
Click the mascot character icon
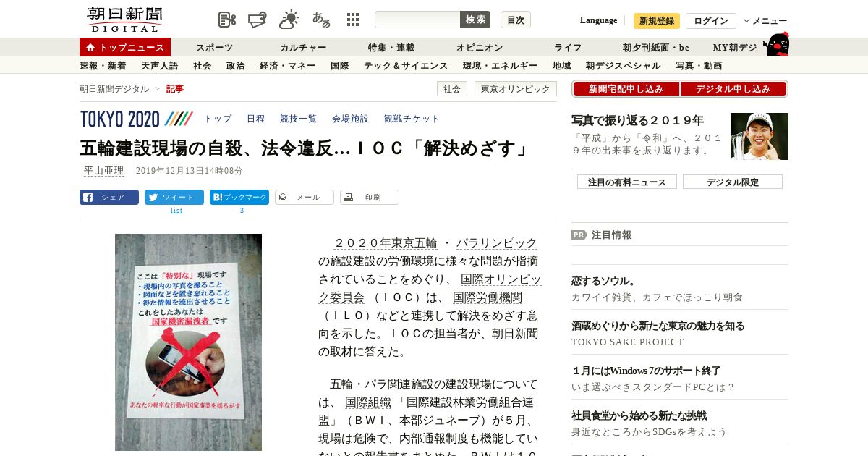[776, 44]
